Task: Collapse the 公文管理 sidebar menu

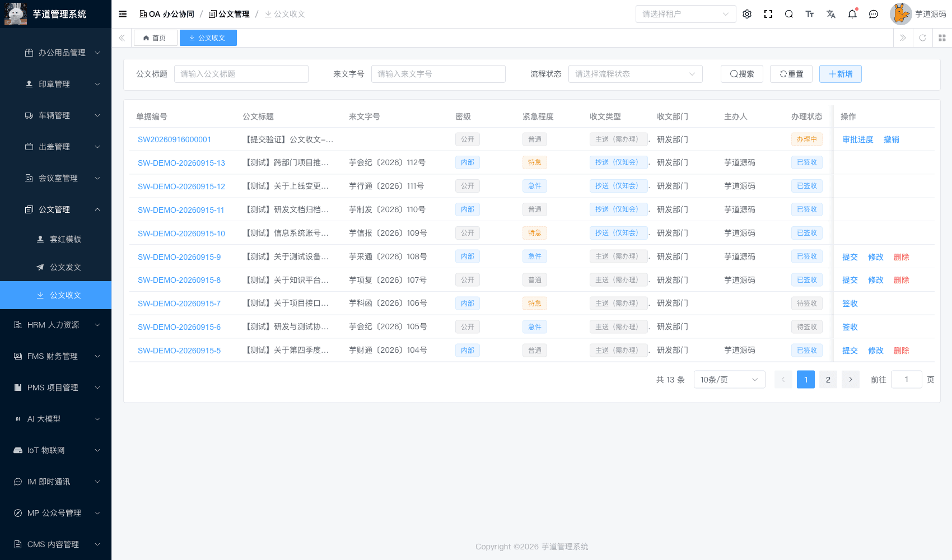Action: tap(56, 209)
